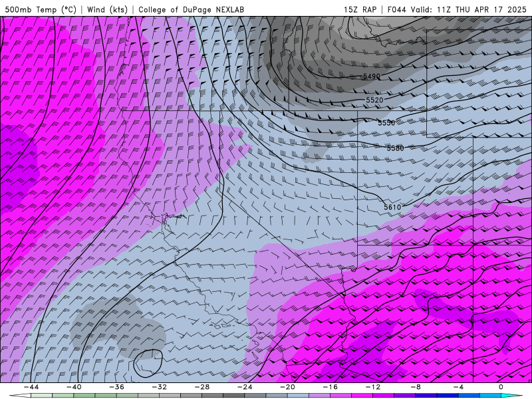
Task: Click the 5520 height contour label
Action: coord(374,100)
